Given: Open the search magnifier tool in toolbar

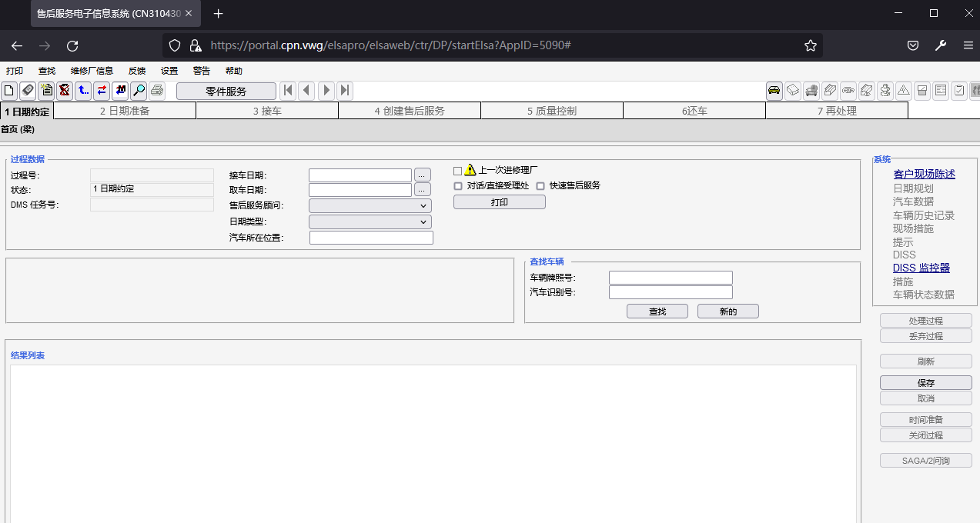Looking at the screenshot, I should click(139, 90).
